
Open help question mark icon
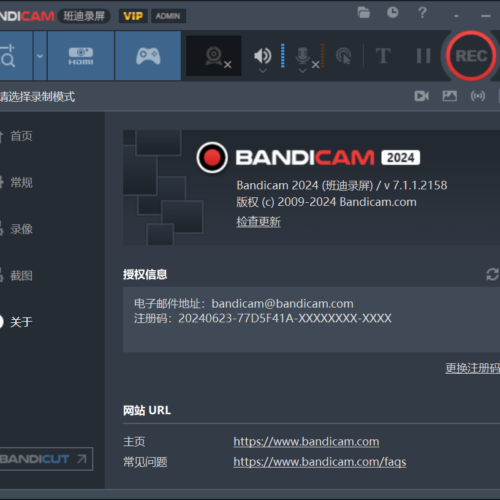[422, 13]
